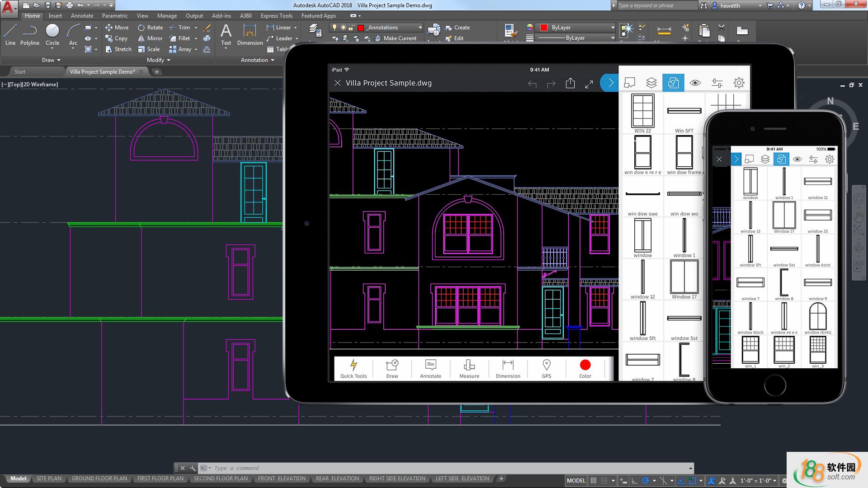Select the Polyline tool

30,35
